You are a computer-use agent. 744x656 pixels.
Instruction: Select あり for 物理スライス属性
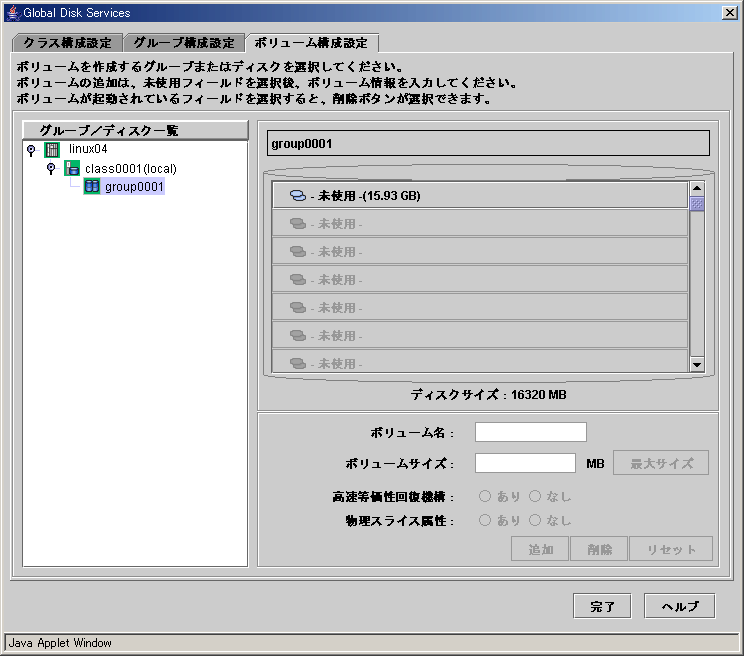pos(484,520)
